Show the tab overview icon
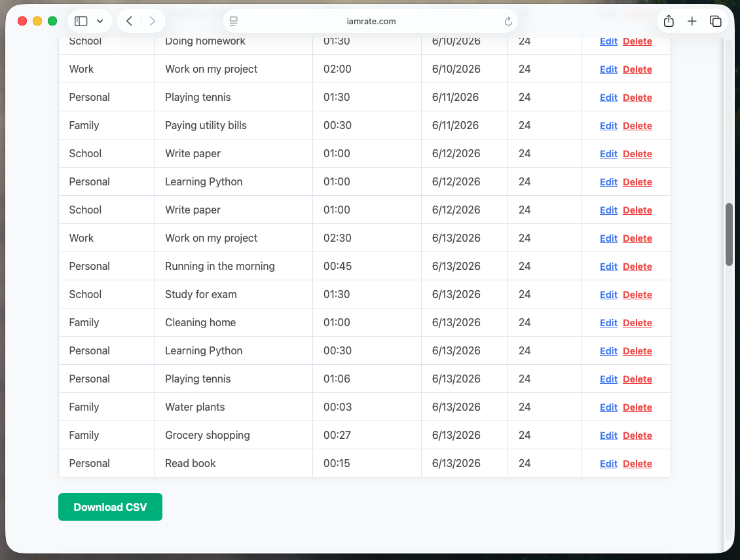740x560 pixels. coord(716,21)
